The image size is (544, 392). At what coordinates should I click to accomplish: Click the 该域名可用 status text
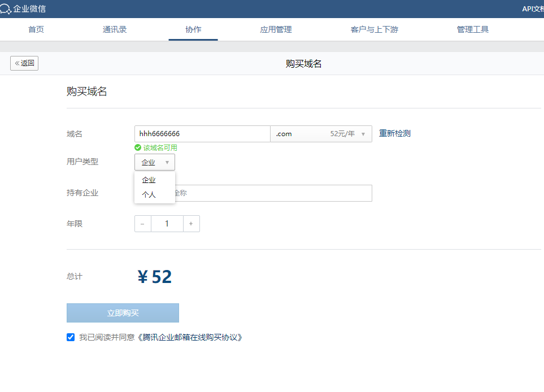[160, 148]
